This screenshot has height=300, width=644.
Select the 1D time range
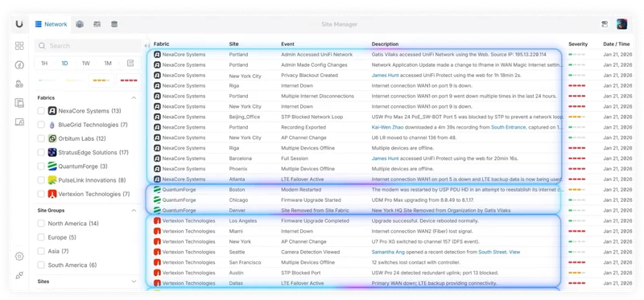tap(64, 64)
